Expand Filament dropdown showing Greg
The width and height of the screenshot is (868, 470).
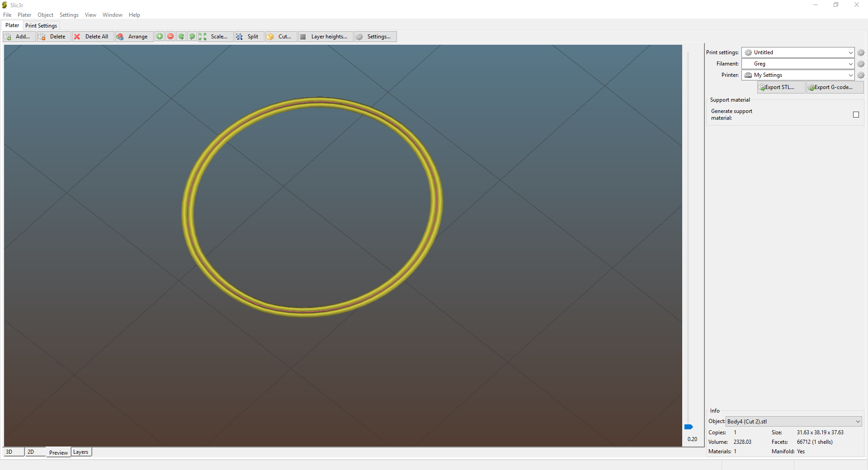pos(798,64)
